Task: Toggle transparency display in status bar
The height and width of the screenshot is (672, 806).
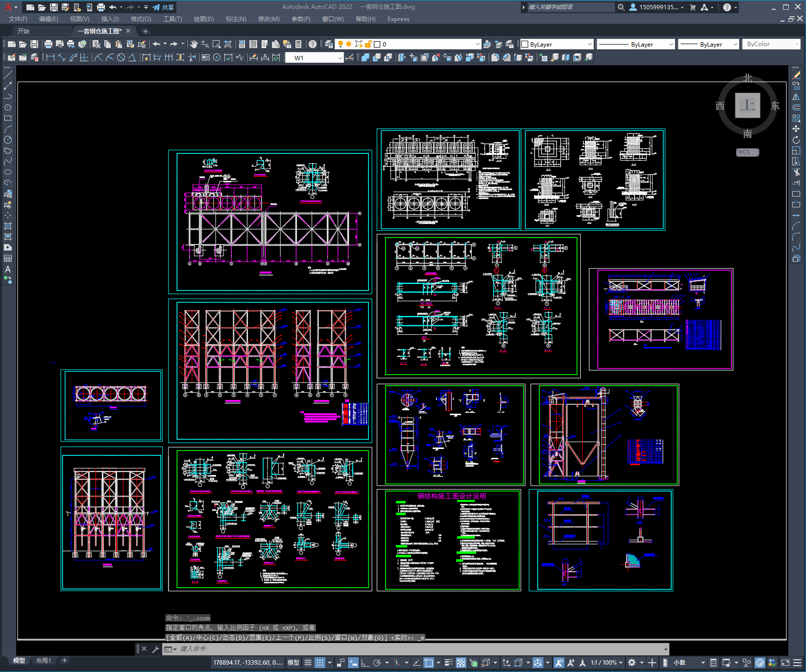Action: [x=461, y=663]
